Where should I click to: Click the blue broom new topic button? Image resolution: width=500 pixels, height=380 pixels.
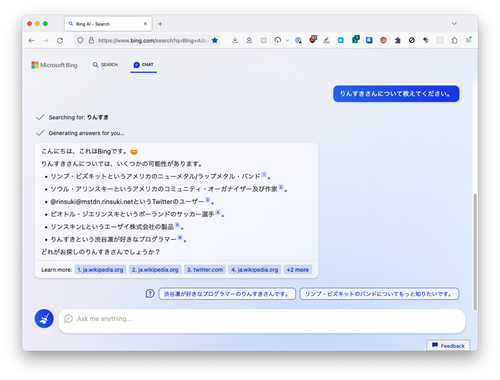click(44, 319)
